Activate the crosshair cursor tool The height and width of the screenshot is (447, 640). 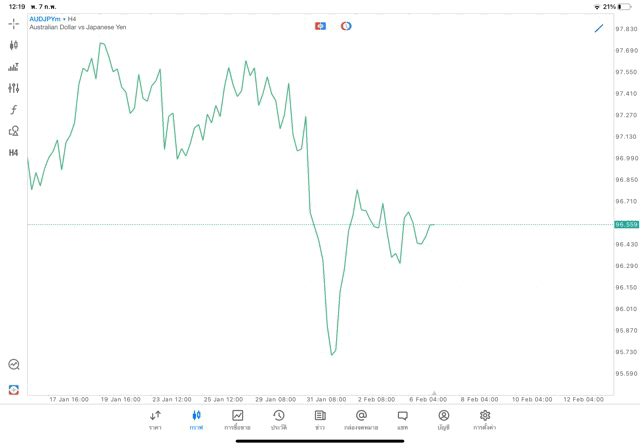pyautogui.click(x=14, y=23)
